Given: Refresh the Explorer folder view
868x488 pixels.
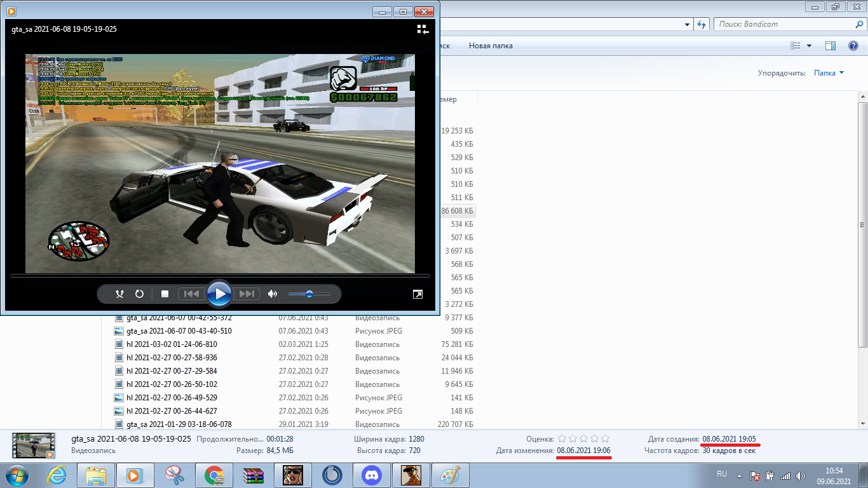Looking at the screenshot, I should coord(702,24).
